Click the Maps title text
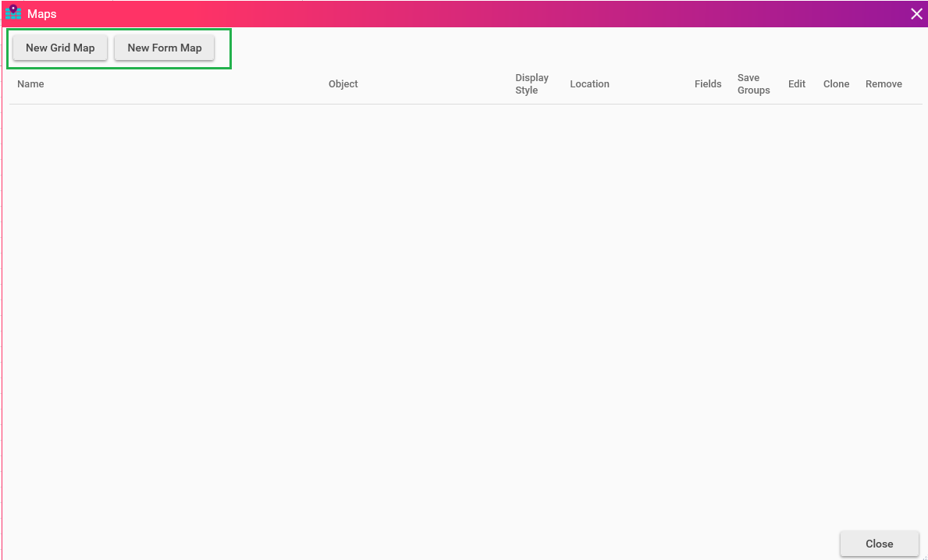The width and height of the screenshot is (928, 560). (42, 14)
